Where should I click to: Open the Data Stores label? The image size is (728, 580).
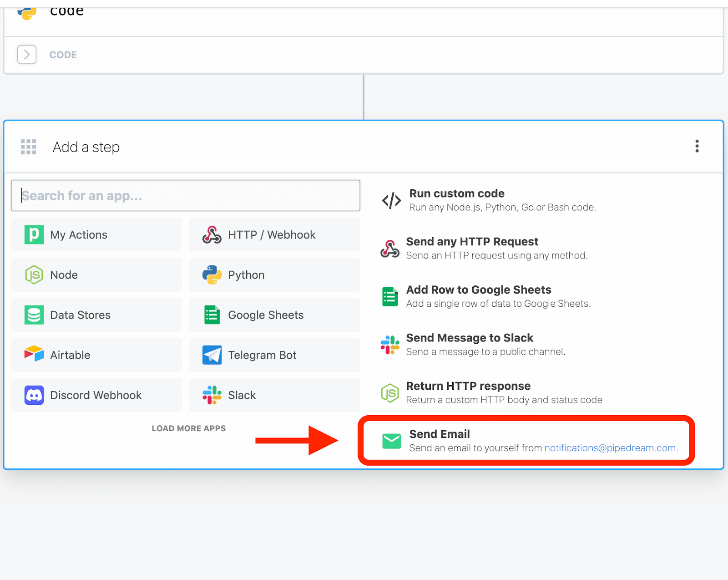click(x=80, y=315)
